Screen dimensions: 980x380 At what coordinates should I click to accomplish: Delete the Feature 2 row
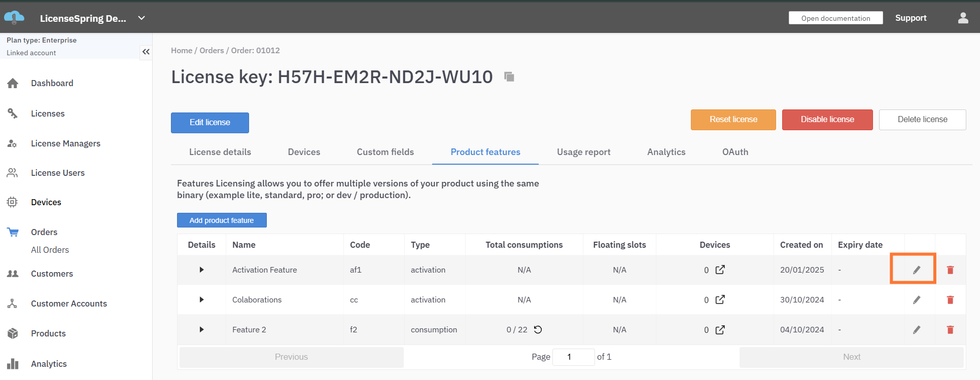[950, 330]
